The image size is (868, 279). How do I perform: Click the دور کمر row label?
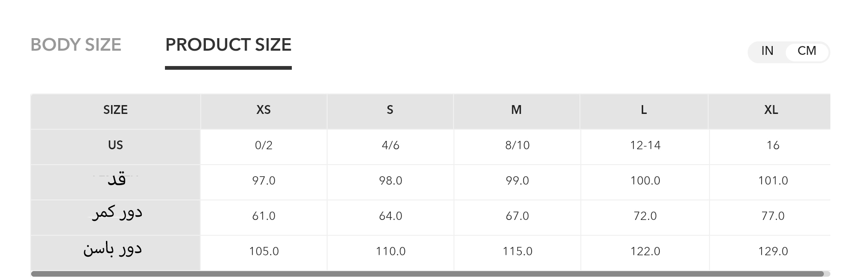click(117, 213)
